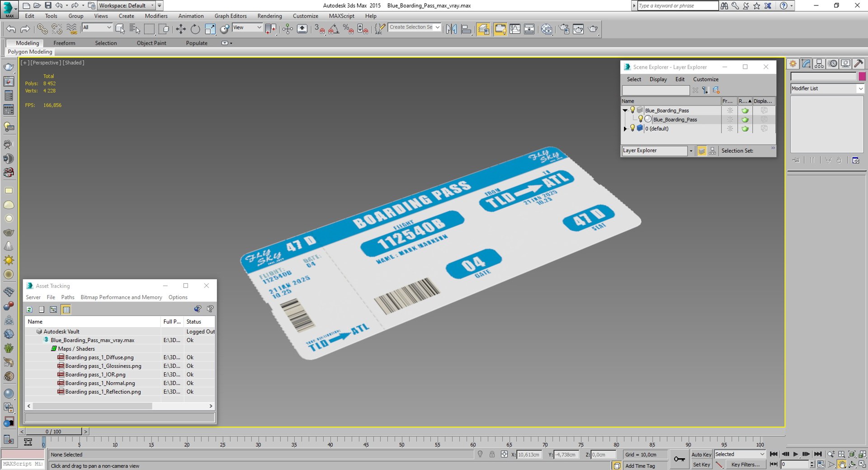Click the Set Key button

click(x=701, y=465)
